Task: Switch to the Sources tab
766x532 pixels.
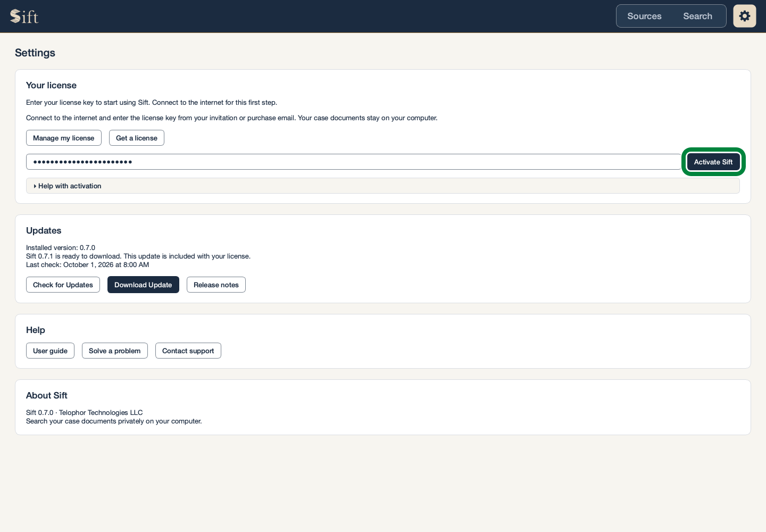Action: tap(644, 16)
